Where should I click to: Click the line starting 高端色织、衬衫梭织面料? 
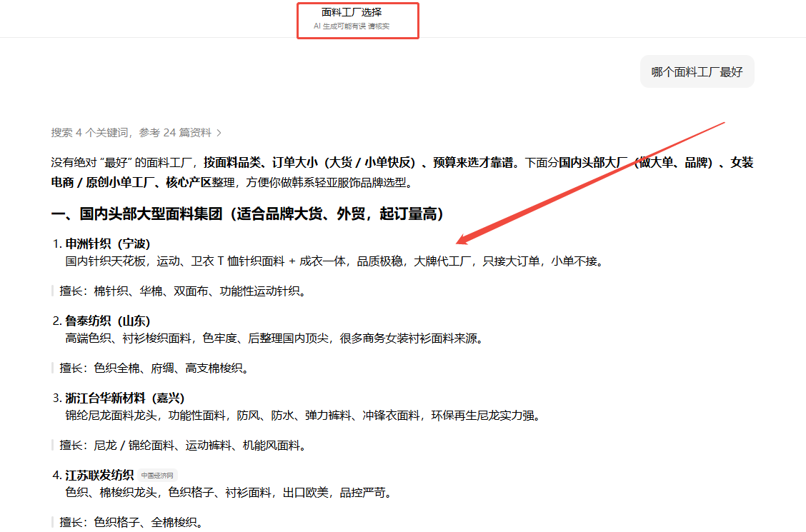274,338
